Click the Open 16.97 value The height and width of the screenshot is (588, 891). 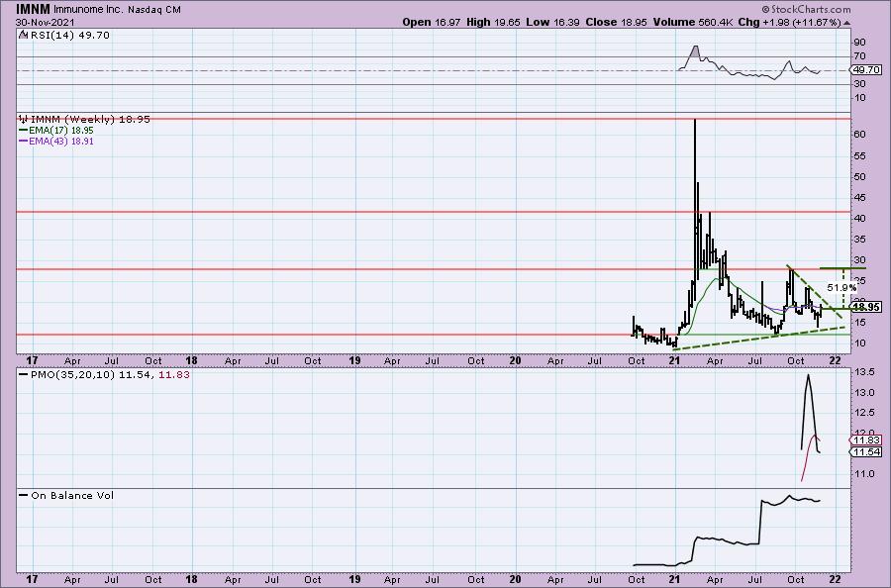(x=432, y=22)
